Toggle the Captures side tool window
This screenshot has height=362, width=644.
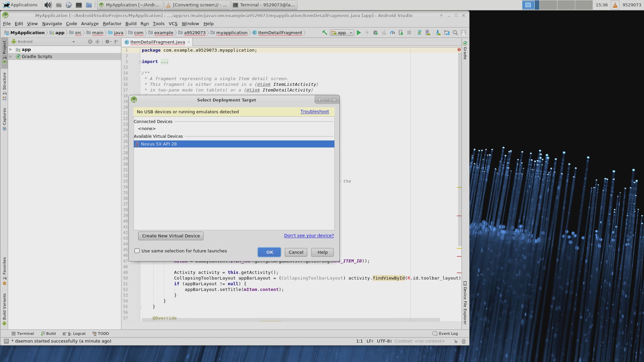(x=4, y=119)
